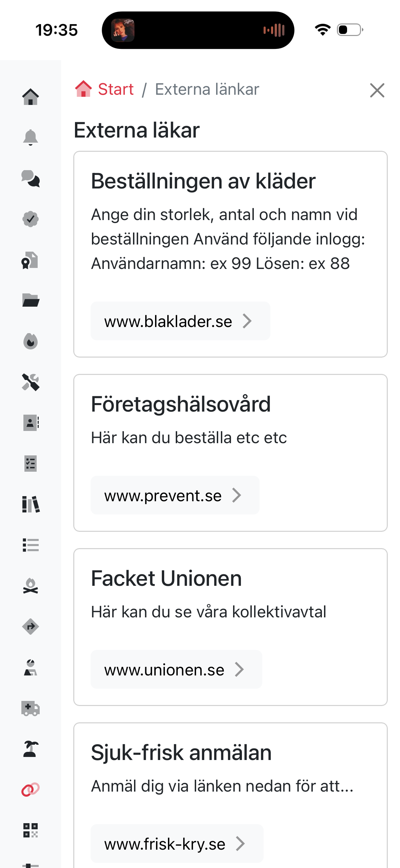Open the www.blaklader.se link
Image resolution: width=400 pixels, height=868 pixels.
pos(180,321)
